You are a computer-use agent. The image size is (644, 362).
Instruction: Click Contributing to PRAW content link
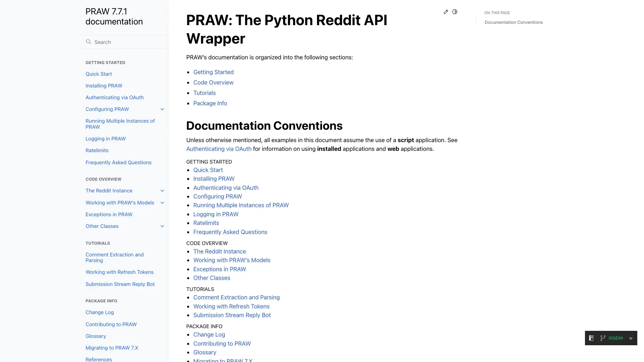[222, 344]
